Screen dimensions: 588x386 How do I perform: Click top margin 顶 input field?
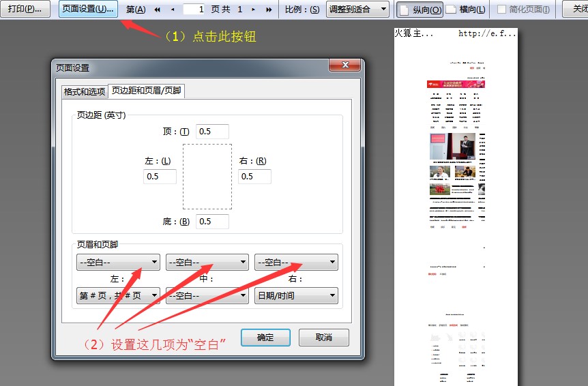(x=212, y=132)
